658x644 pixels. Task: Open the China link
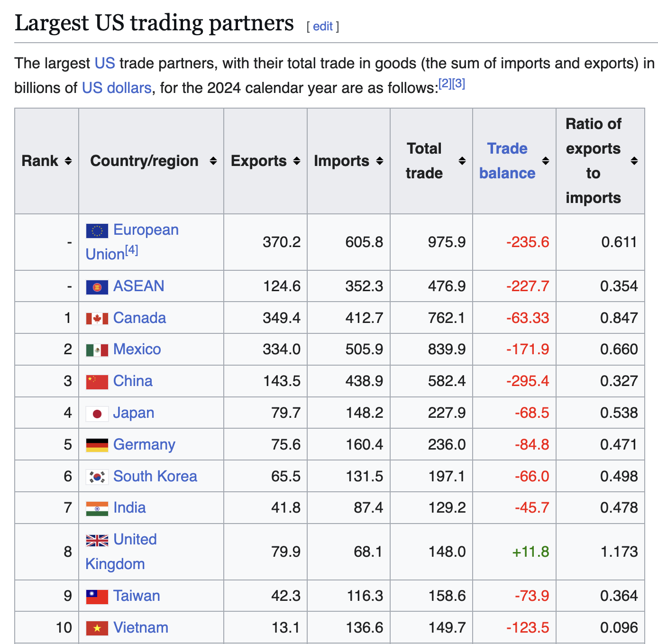point(133,381)
